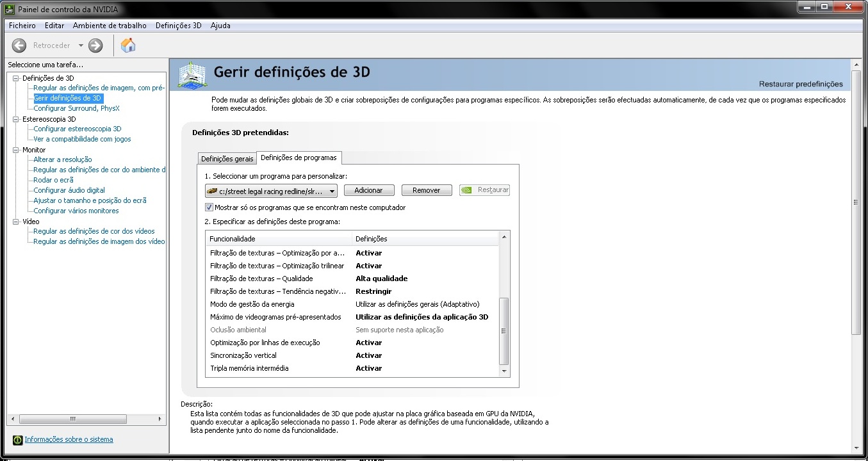Image resolution: width=868 pixels, height=461 pixels.
Task: Select Optimização por linhas de execução row
Action: coord(352,343)
